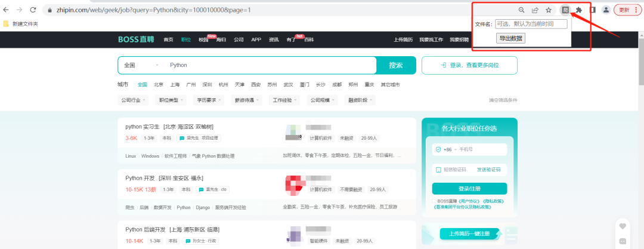Click the 登录/注册 button
Image resolution: width=644 pixels, height=249 pixels.
(469, 189)
